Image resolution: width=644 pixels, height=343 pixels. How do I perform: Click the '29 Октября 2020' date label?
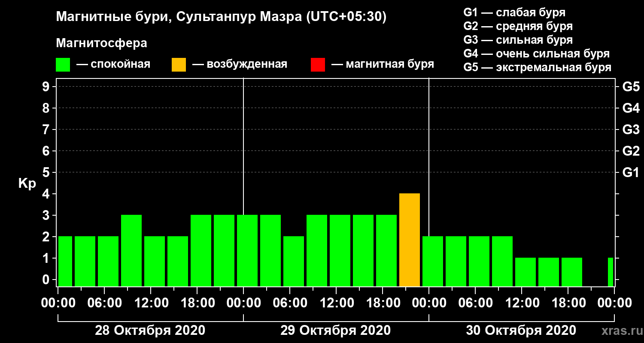click(x=335, y=331)
